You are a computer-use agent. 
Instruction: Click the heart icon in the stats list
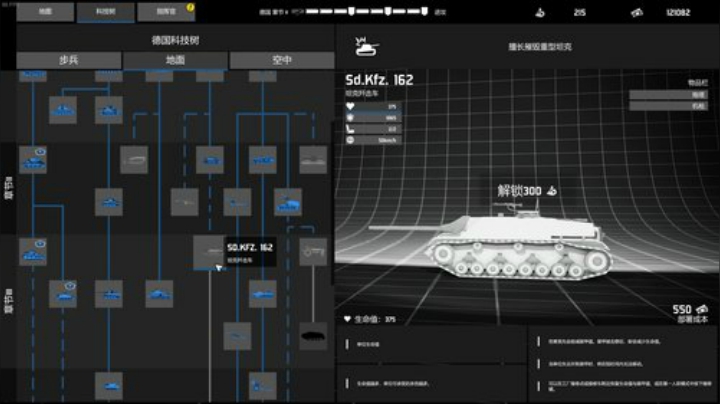(350, 107)
